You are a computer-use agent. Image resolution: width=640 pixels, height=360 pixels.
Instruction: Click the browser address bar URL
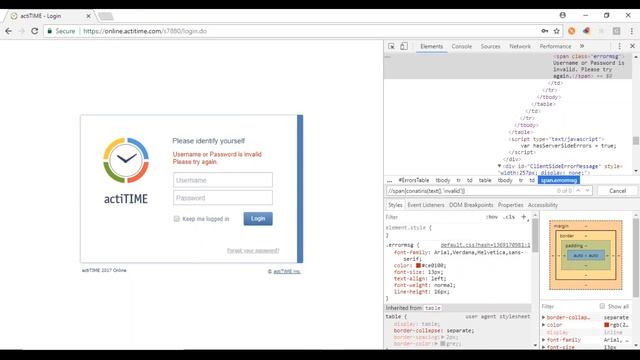(x=145, y=31)
